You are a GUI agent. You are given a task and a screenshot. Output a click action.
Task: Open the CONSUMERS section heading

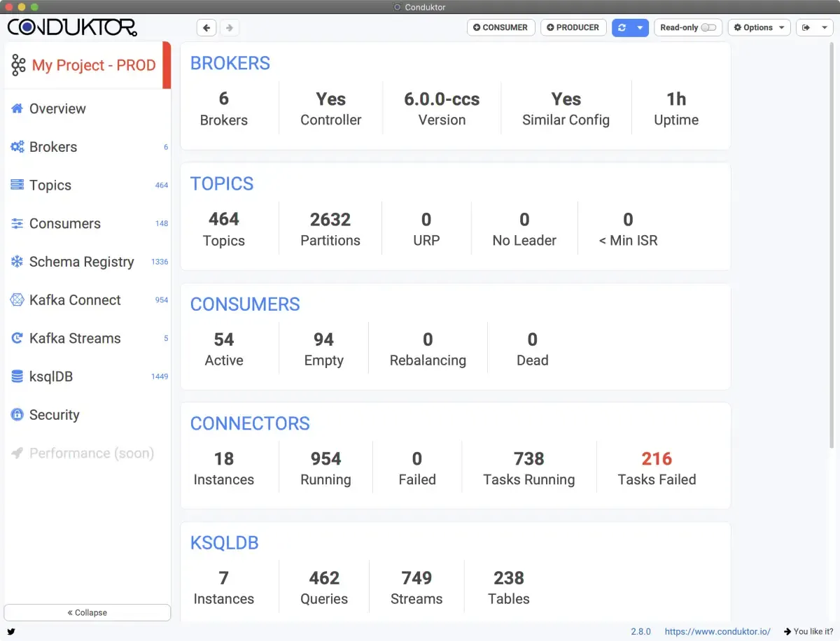pyautogui.click(x=245, y=304)
